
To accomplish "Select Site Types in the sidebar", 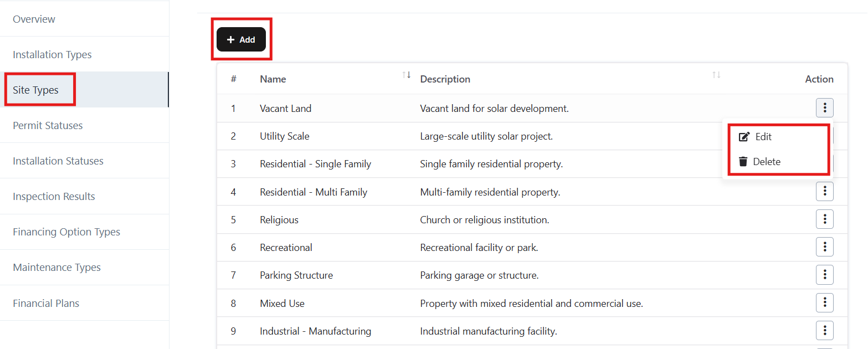I will 36,90.
